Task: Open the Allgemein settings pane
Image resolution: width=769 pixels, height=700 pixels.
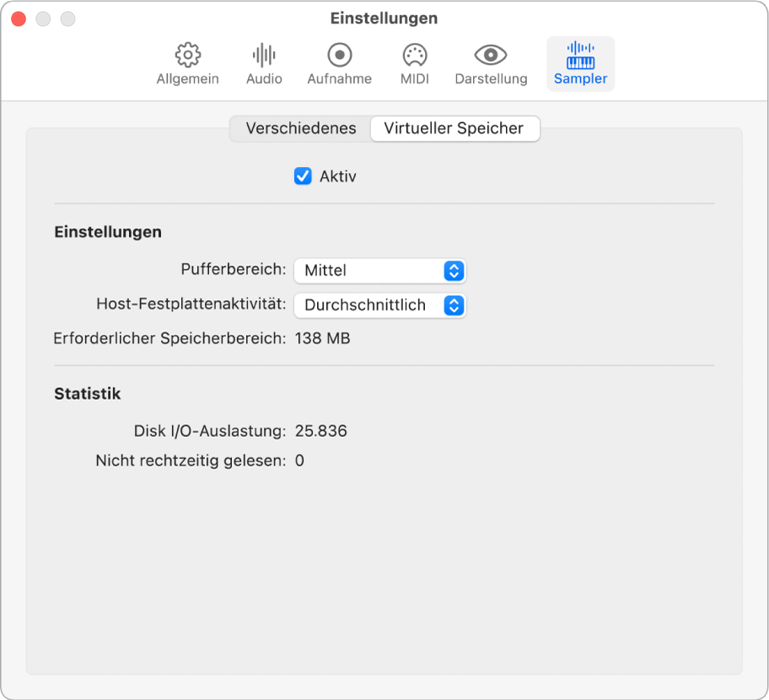Action: (187, 63)
